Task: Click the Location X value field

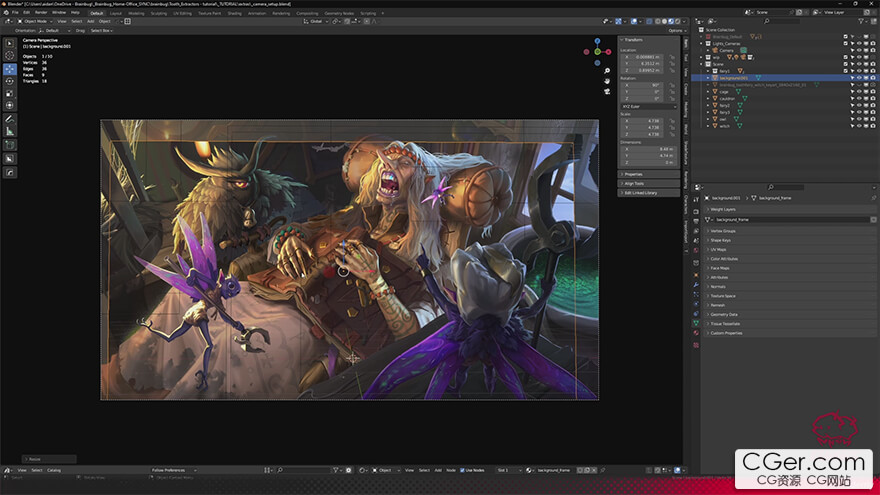Action: click(x=644, y=57)
